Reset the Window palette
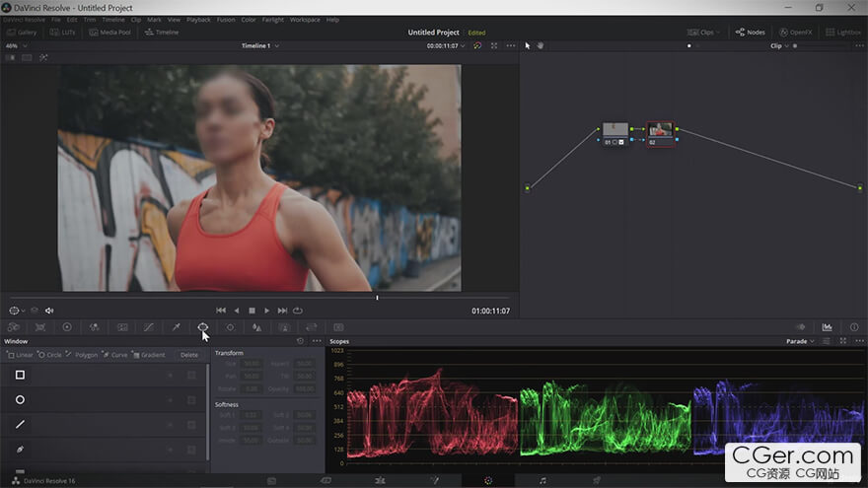 click(300, 341)
